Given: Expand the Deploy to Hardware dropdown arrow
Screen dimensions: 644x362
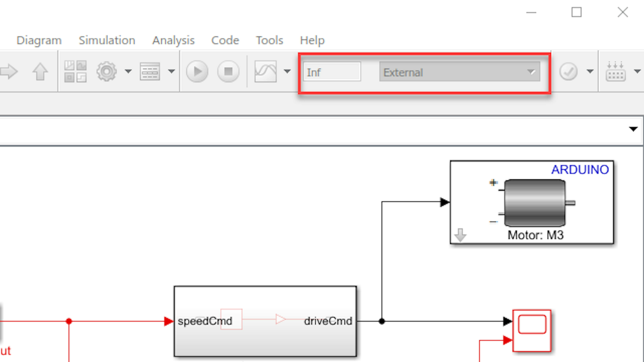Looking at the screenshot, I should tap(637, 71).
